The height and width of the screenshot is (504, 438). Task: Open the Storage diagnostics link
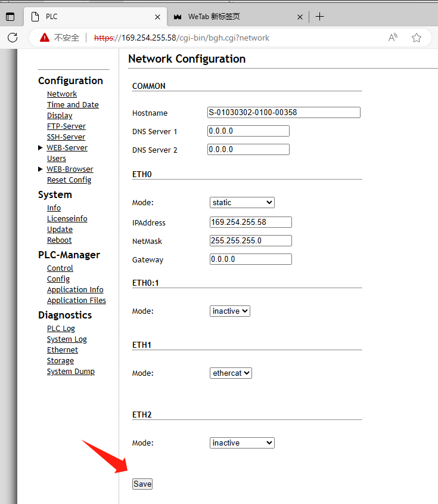point(60,361)
